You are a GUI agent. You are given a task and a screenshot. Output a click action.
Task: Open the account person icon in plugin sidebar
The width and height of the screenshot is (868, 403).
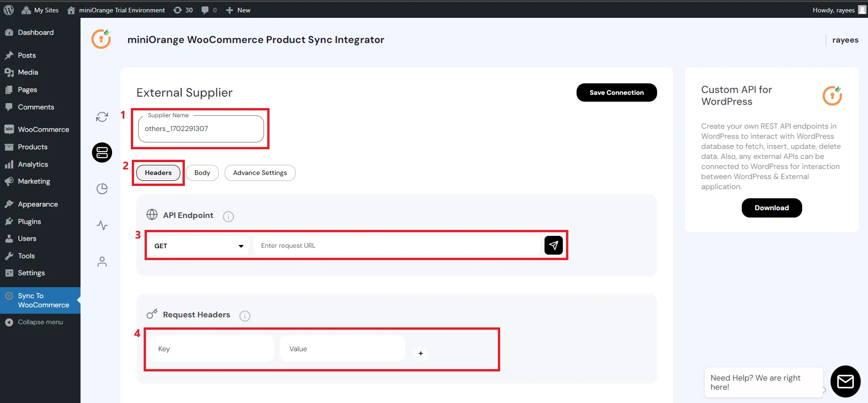102,261
